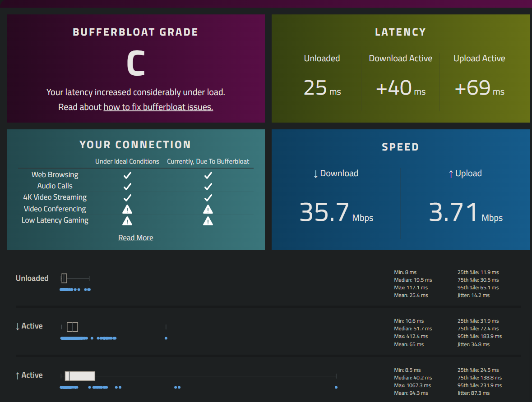The width and height of the screenshot is (532, 402).
Task: Click the 4K Video Streaming ideal checkmark
Action: 127,197
